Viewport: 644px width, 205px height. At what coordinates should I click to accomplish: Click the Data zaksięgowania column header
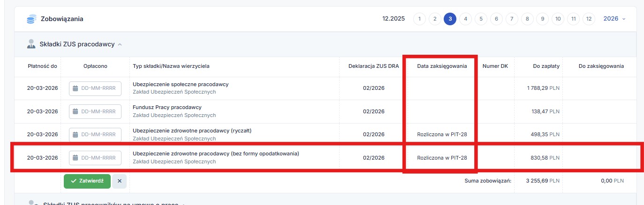pyautogui.click(x=442, y=66)
